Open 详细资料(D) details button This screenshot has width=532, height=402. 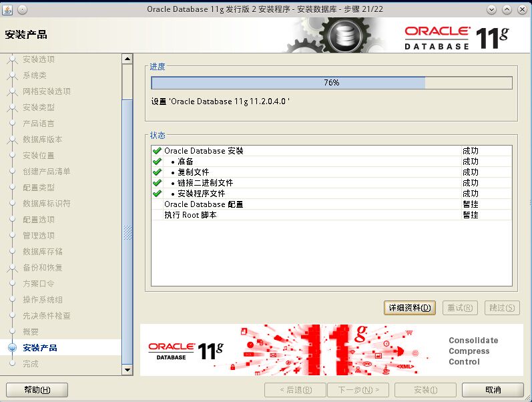[x=410, y=308]
